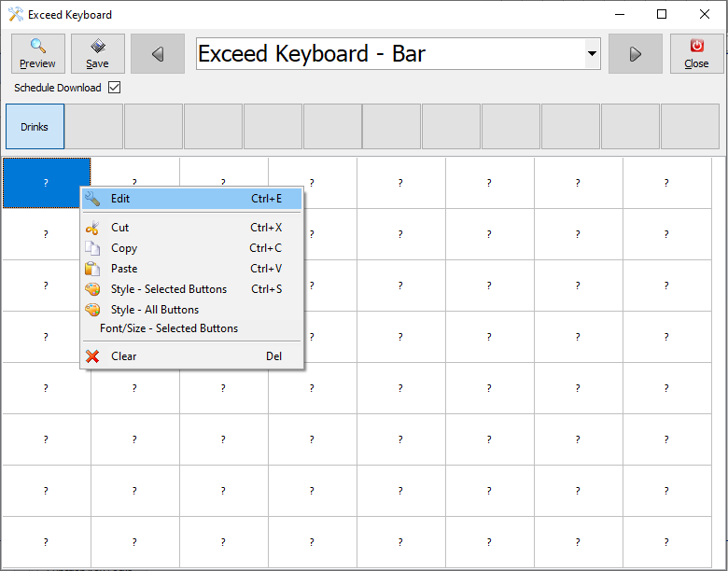Click the empty tab next to Drinks
Viewport: 728px width, 571px height.
click(94, 127)
